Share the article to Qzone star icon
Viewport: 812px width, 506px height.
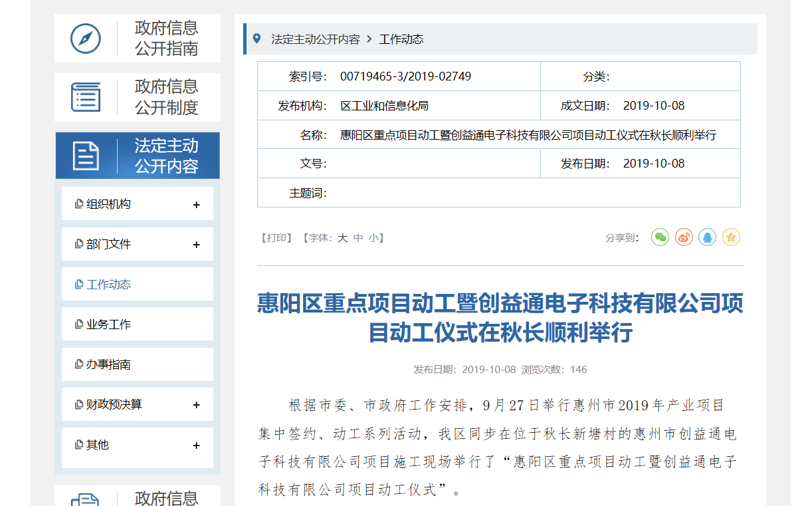[x=731, y=237]
